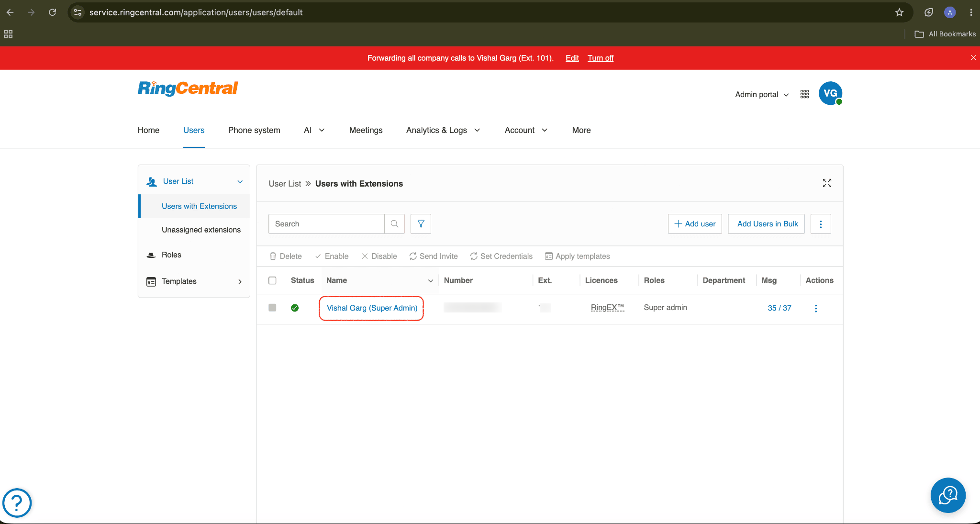Viewport: 980px width, 524px height.
Task: Click the Roles column header
Action: (x=654, y=280)
